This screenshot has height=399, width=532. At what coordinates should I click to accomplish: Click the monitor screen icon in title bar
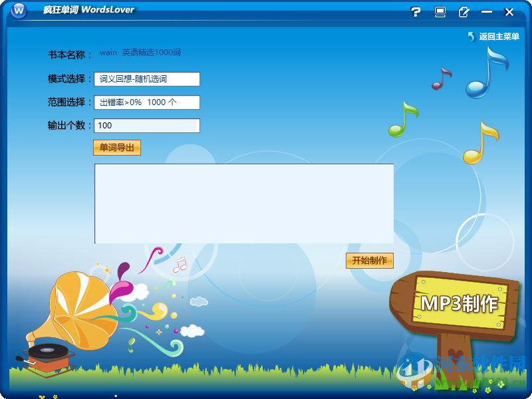440,12
